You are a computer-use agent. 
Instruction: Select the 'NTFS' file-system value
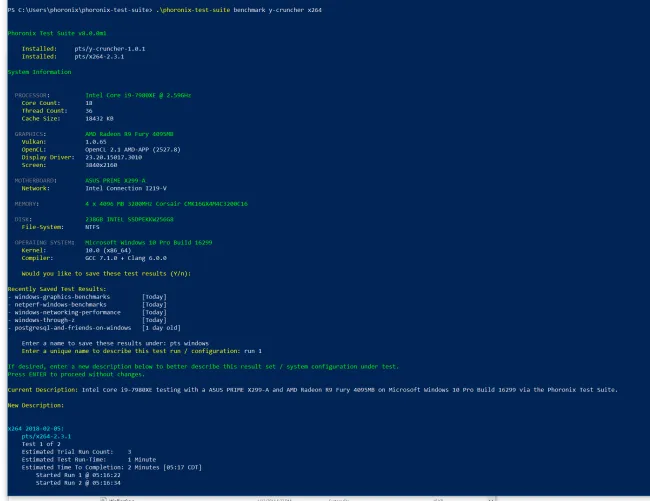pyautogui.click(x=92, y=228)
